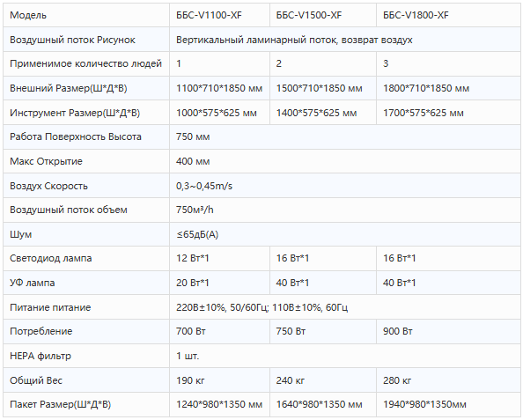Image resolution: width=523 pixels, height=420 pixels.
Task: Select the Модель row label
Action: point(86,15)
